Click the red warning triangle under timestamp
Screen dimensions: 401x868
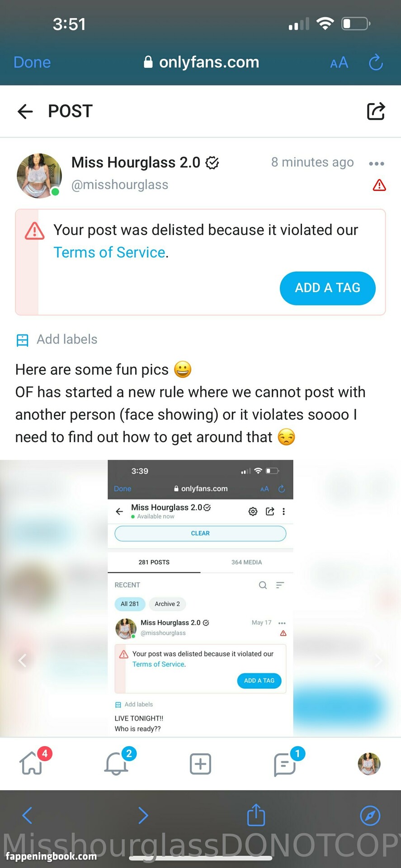click(379, 185)
